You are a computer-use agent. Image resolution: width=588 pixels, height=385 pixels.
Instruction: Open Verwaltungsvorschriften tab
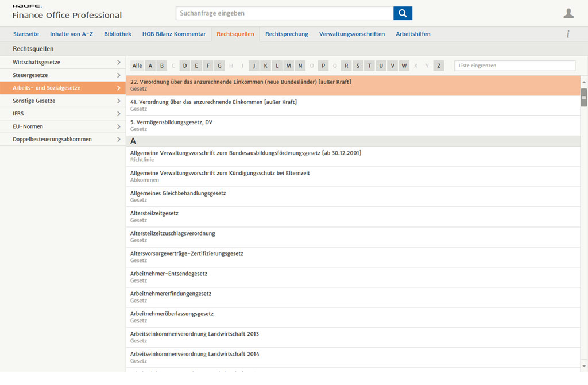[x=352, y=34]
